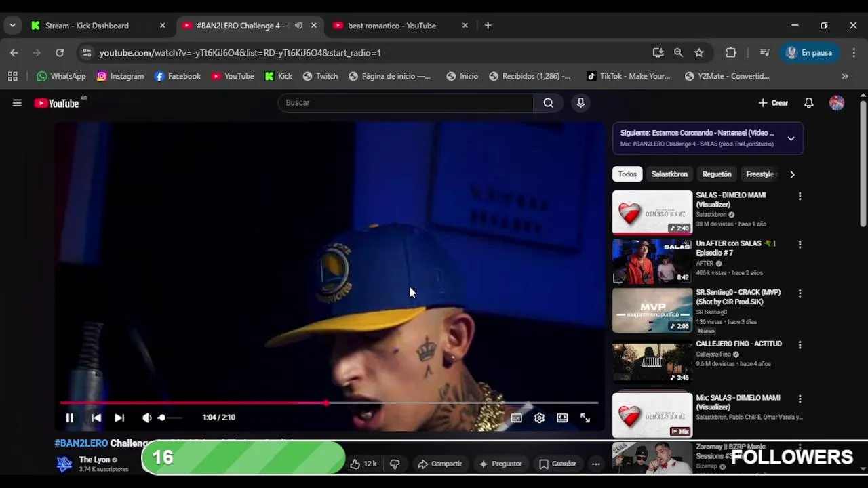Open SALAS - DIMELO MAMI thumbnail

tap(652, 212)
